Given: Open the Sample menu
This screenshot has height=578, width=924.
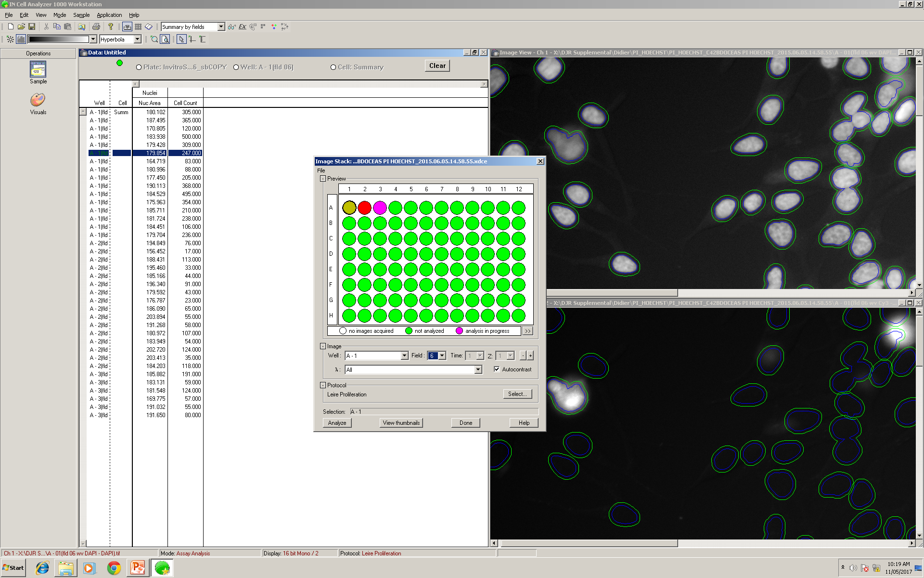Looking at the screenshot, I should 81,15.
